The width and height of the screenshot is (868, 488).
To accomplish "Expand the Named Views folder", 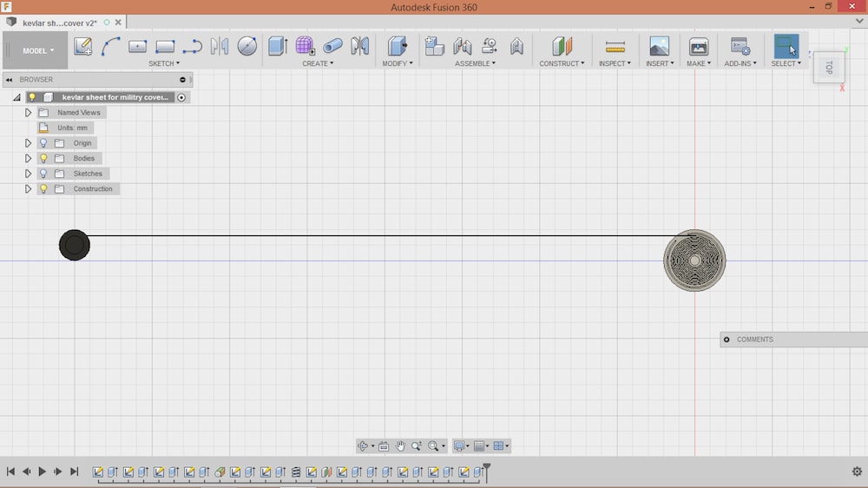I will [28, 112].
